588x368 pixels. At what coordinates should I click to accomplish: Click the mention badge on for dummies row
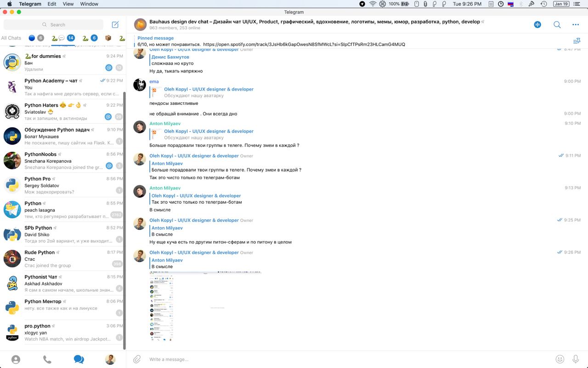(109, 68)
